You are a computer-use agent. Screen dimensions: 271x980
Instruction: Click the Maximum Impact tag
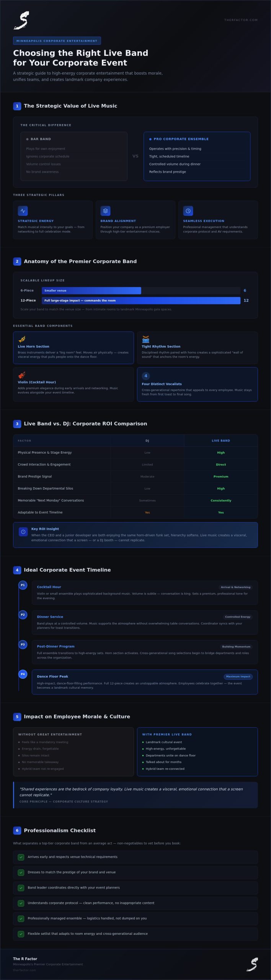tap(238, 676)
